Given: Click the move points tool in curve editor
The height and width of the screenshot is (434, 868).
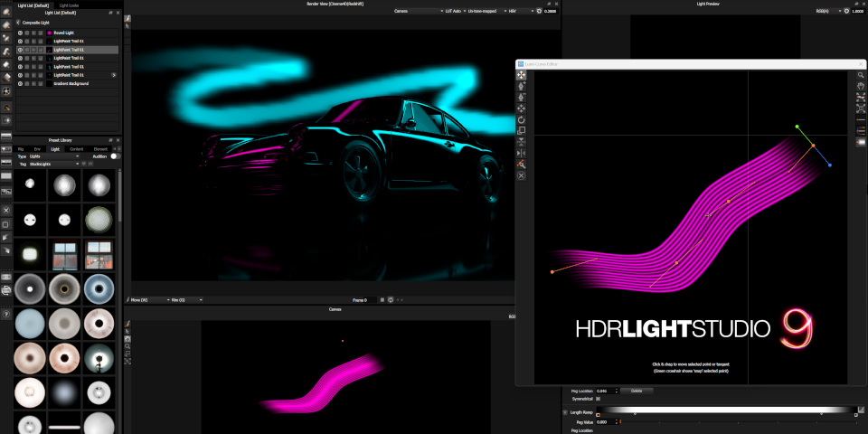Looking at the screenshot, I should (x=522, y=75).
